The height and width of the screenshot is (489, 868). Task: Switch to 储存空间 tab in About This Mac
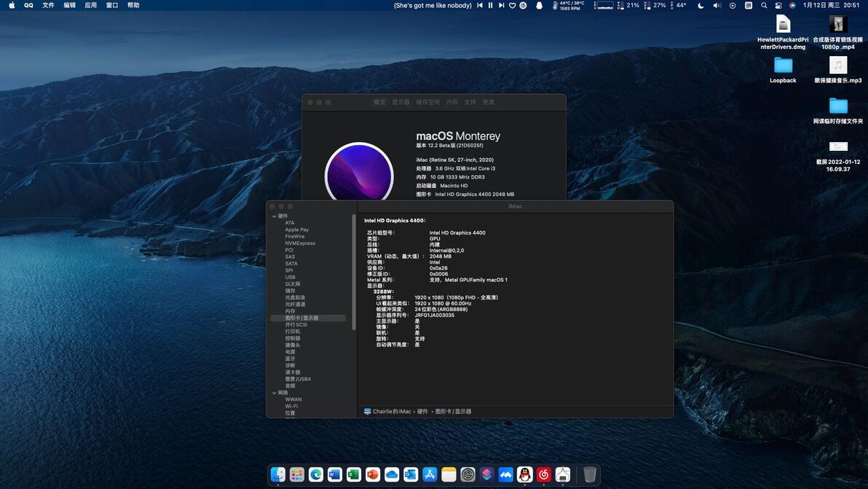coord(428,102)
